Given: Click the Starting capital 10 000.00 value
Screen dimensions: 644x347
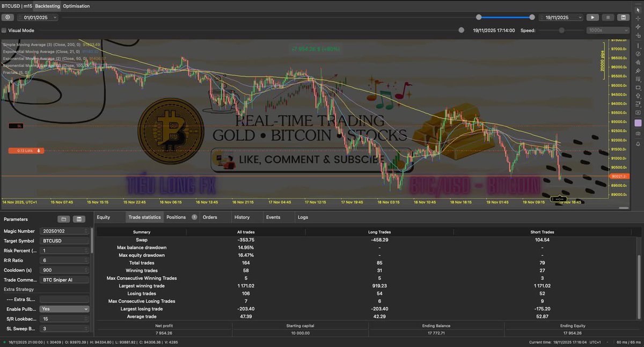Looking at the screenshot, I should point(301,333).
